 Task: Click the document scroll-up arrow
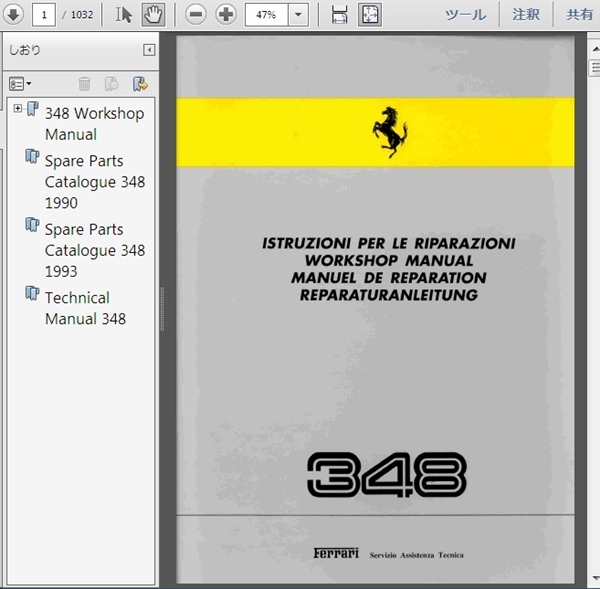point(595,49)
